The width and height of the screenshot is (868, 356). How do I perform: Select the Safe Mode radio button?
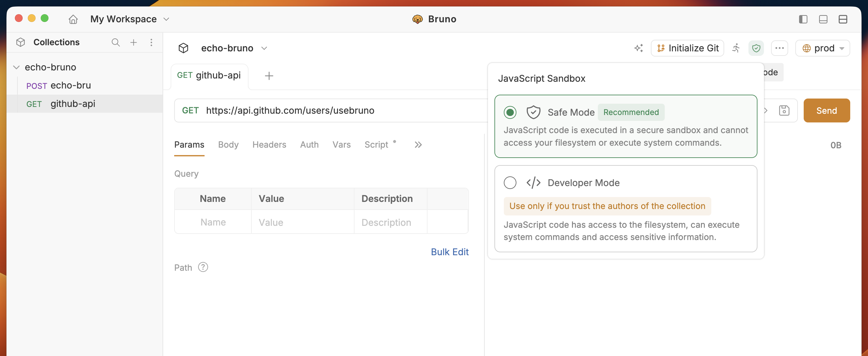point(510,112)
